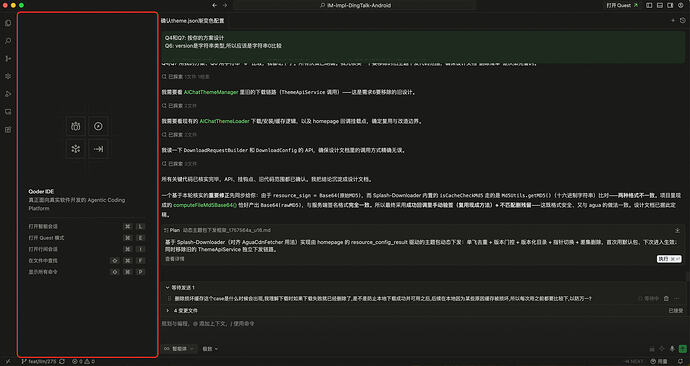Image resolution: width=690 pixels, height=366 pixels.
Task: Toggle the bottom panel layout icon
Action: click(660, 5)
